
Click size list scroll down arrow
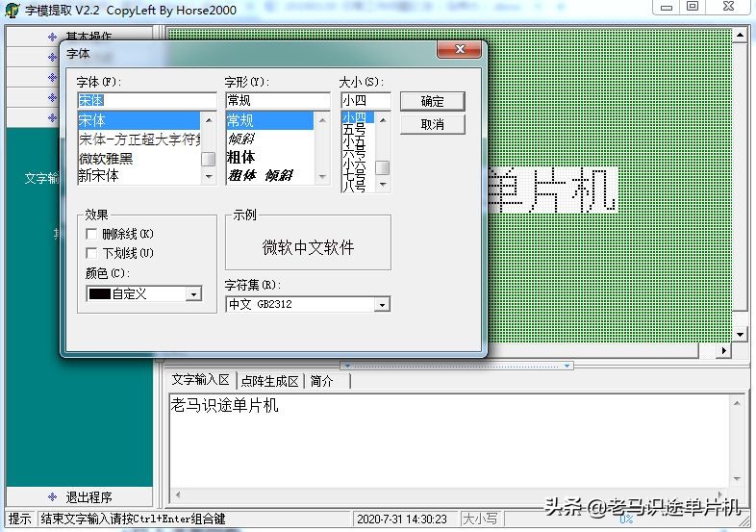point(383,185)
